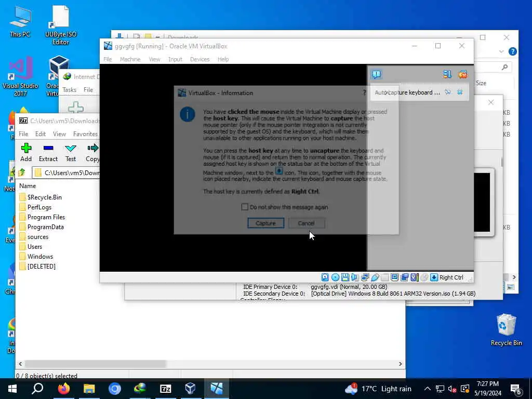
Task: Show hidden system tray icons chevron
Action: coord(428,389)
